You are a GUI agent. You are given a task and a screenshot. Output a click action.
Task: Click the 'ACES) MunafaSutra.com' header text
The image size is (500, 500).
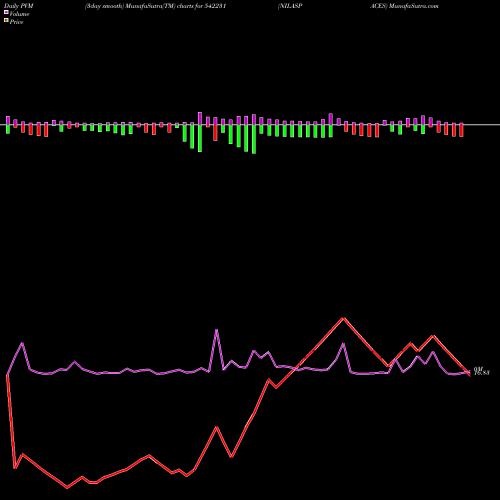pyautogui.click(x=404, y=6)
